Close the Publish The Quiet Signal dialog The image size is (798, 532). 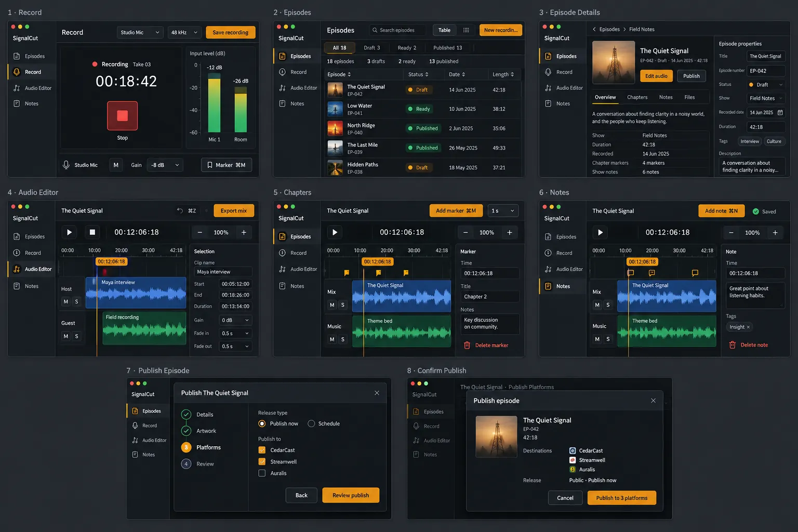[377, 393]
